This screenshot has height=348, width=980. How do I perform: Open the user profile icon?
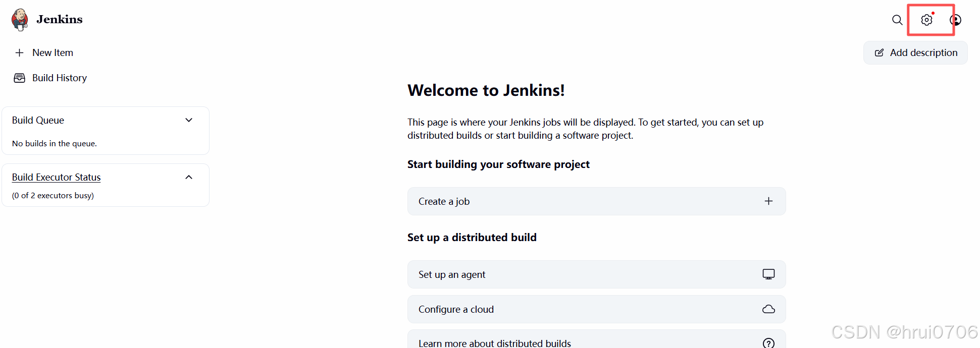point(955,20)
